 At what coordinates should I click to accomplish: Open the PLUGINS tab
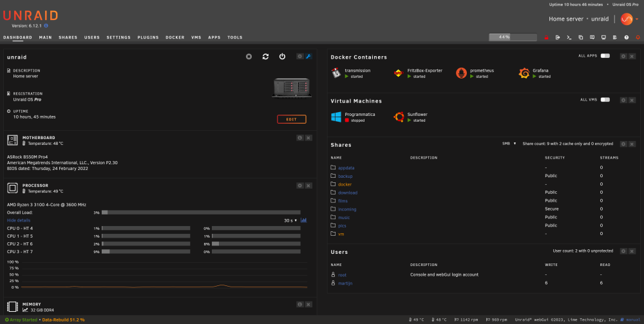148,37
